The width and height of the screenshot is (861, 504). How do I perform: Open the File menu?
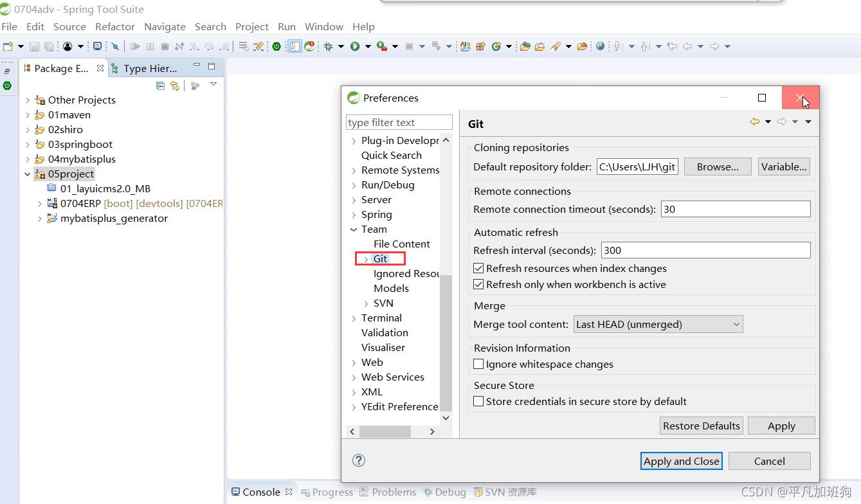9,26
